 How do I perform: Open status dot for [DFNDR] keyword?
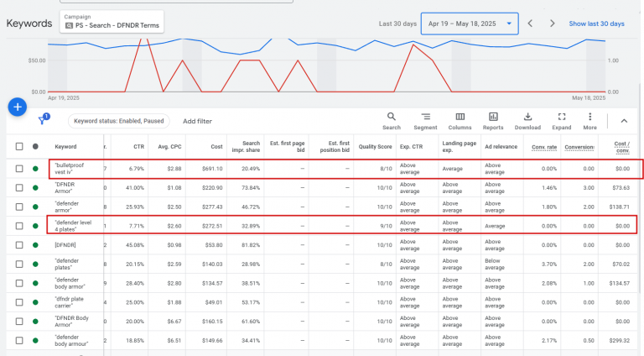pyautogui.click(x=35, y=245)
